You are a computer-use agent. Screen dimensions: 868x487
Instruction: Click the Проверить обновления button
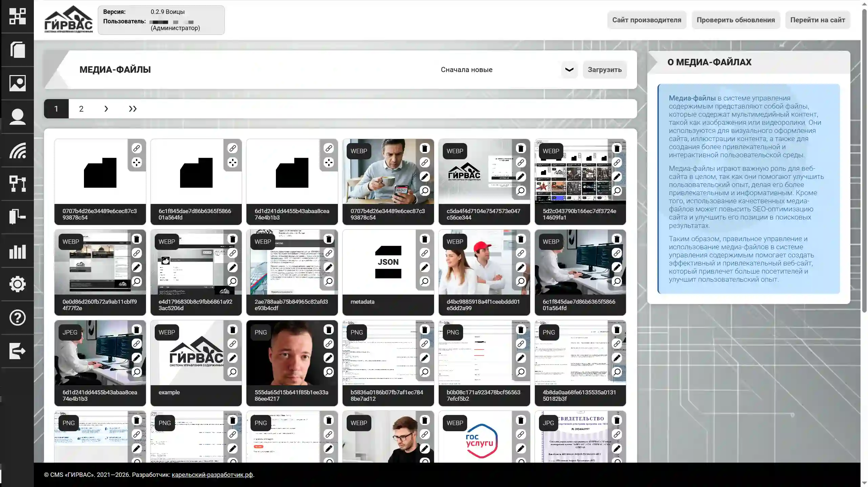(735, 20)
